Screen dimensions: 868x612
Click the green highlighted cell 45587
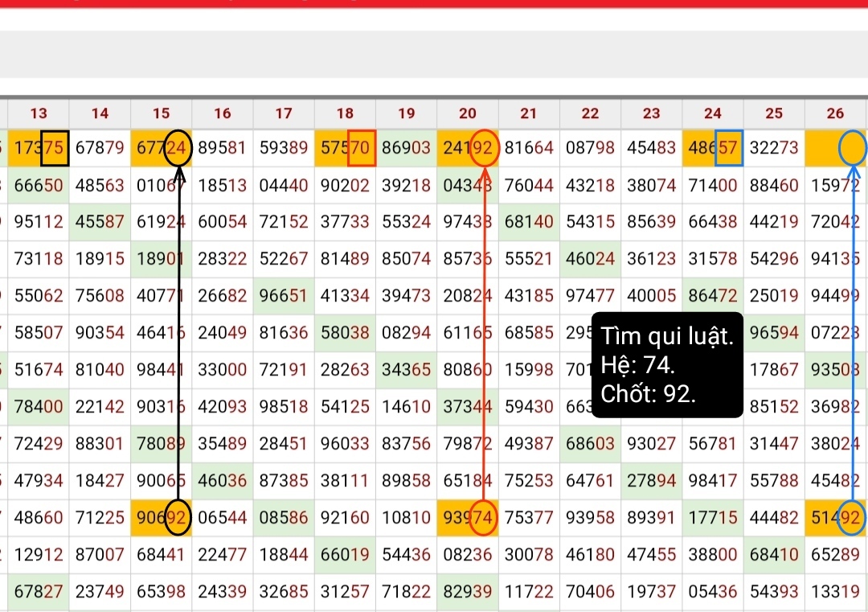(100, 222)
